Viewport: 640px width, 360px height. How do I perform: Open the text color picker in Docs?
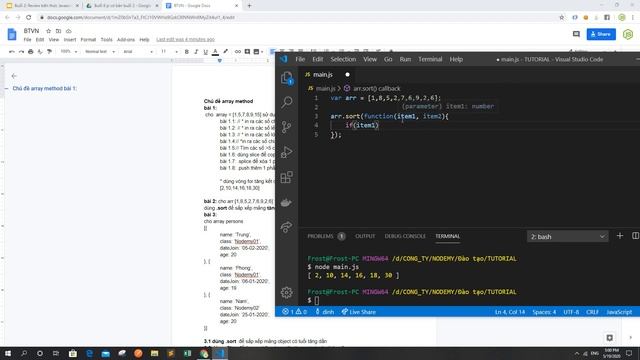[x=215, y=52]
